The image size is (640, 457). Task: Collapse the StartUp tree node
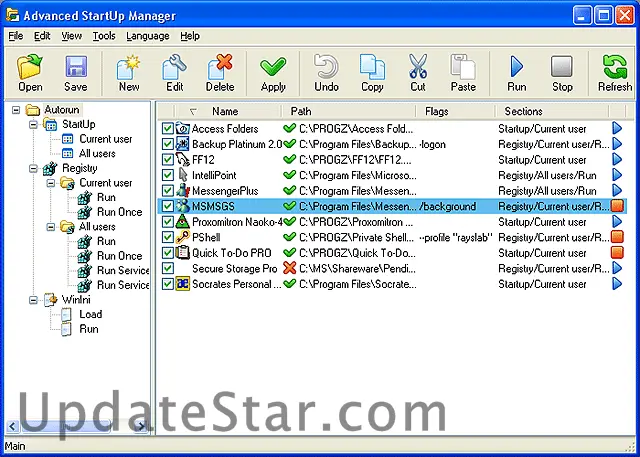(x=33, y=124)
